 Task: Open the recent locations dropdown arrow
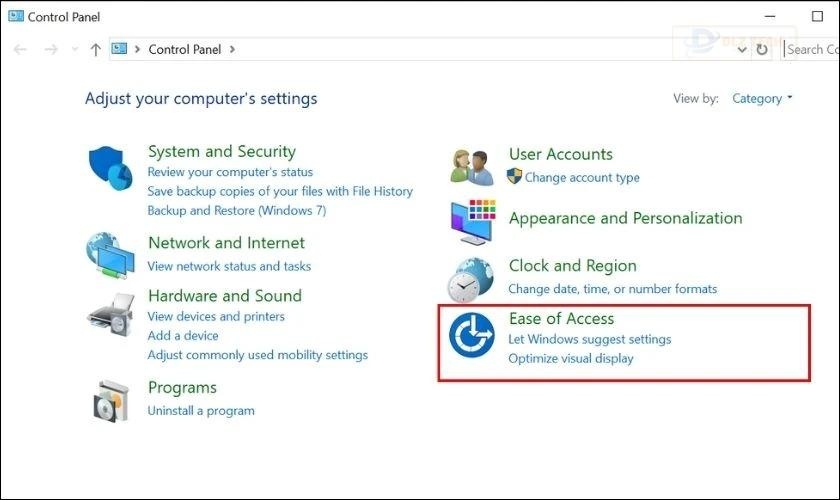(74, 49)
